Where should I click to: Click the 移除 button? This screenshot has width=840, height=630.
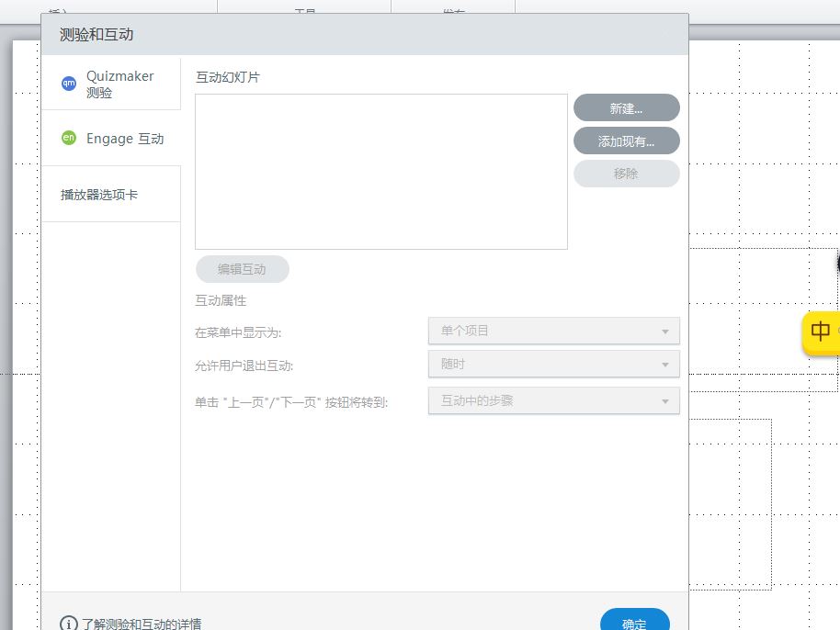(626, 174)
